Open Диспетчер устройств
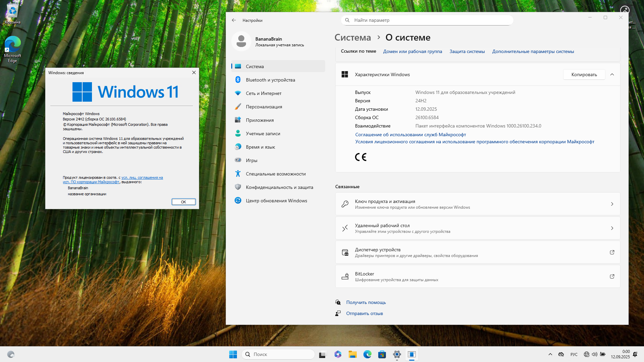The width and height of the screenshot is (644, 362). pos(478,252)
